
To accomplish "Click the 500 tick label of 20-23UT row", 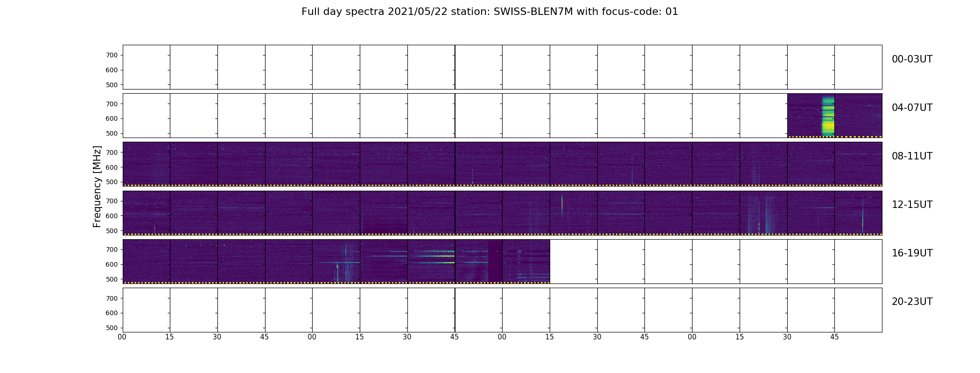I will tap(112, 328).
